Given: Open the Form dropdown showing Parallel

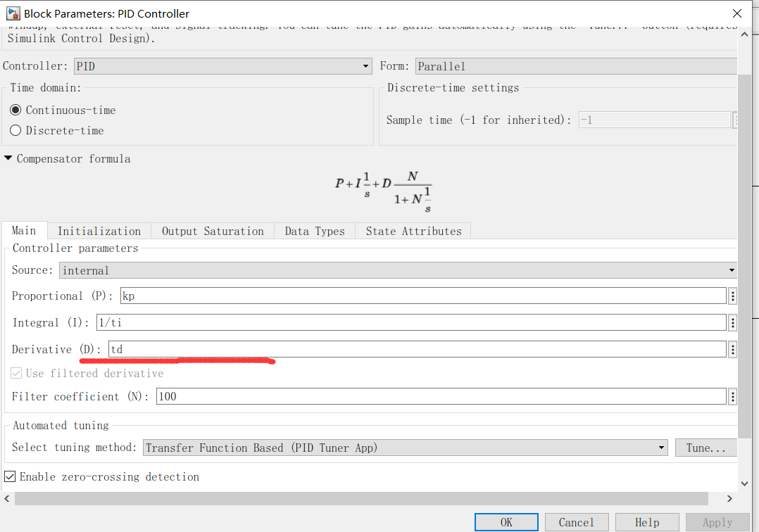Looking at the screenshot, I should tap(576, 66).
